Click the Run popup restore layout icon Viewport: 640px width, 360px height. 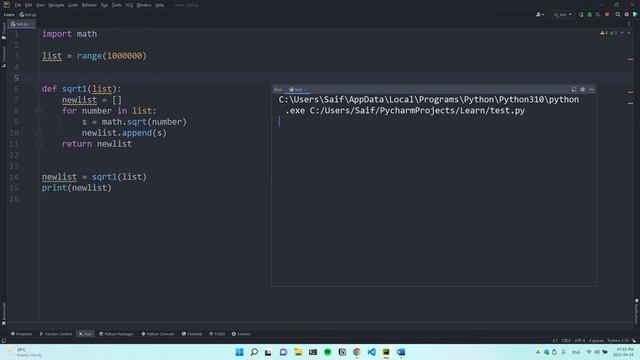[x=574, y=89]
